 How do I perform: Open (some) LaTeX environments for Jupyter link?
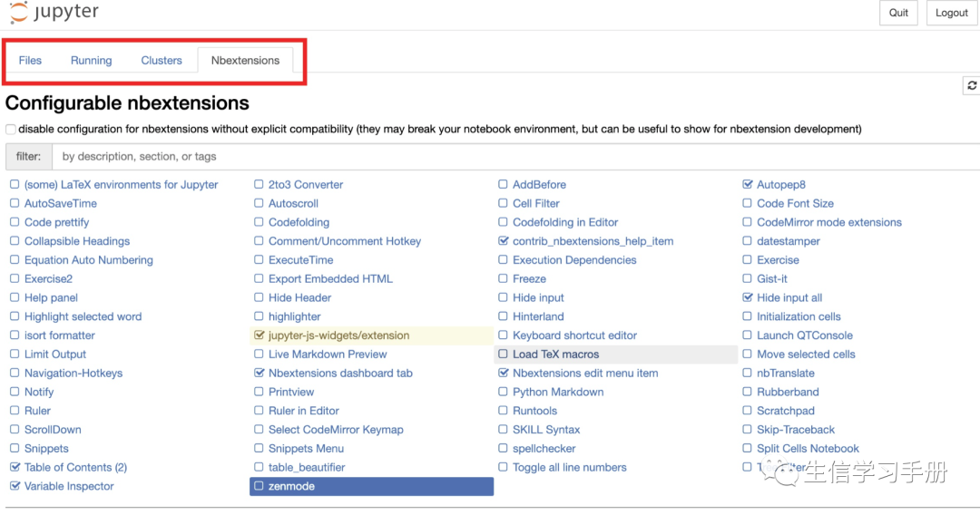(x=122, y=185)
